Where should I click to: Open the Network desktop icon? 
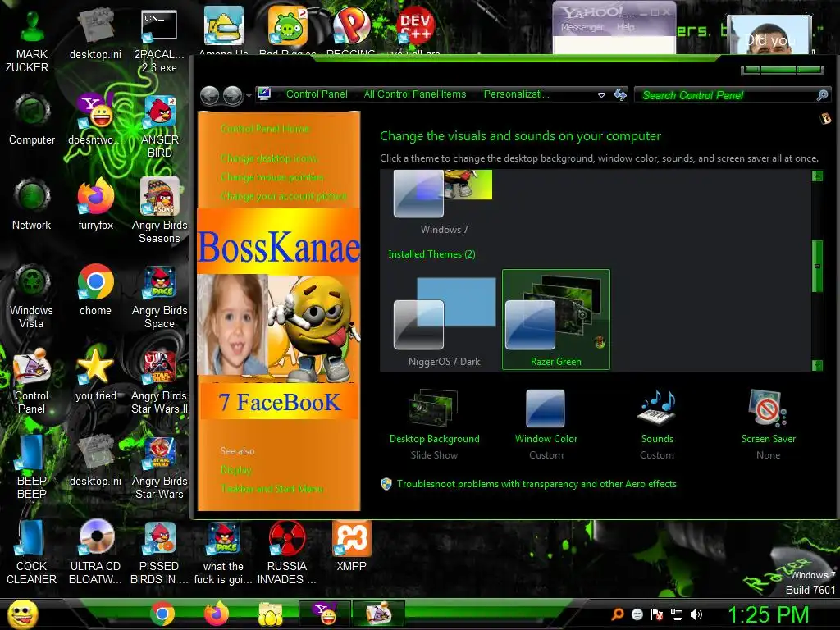pyautogui.click(x=32, y=204)
